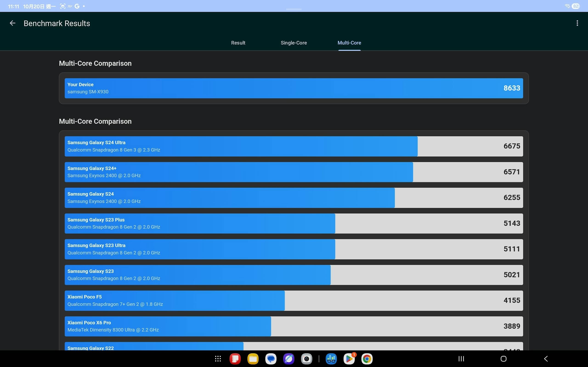
Task: Tap the battery indicator in status bar
Action: 576,6
